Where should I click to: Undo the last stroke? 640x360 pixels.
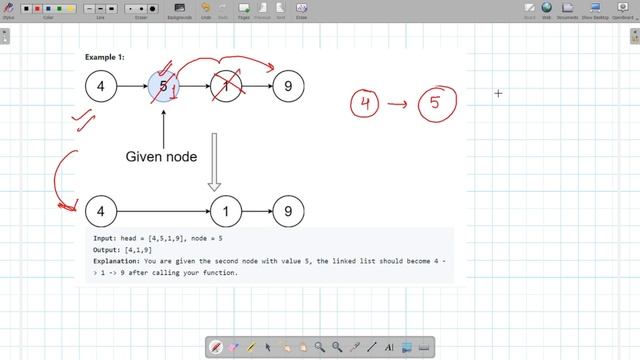pyautogui.click(x=206, y=11)
